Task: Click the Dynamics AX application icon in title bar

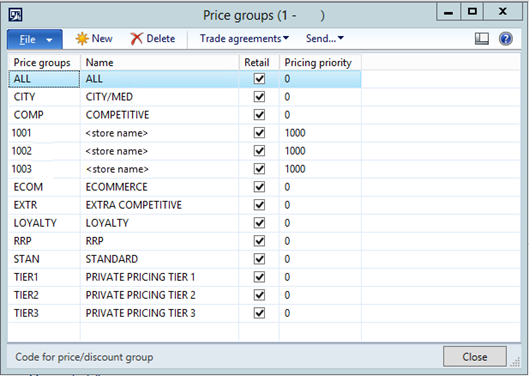Action: click(x=16, y=15)
